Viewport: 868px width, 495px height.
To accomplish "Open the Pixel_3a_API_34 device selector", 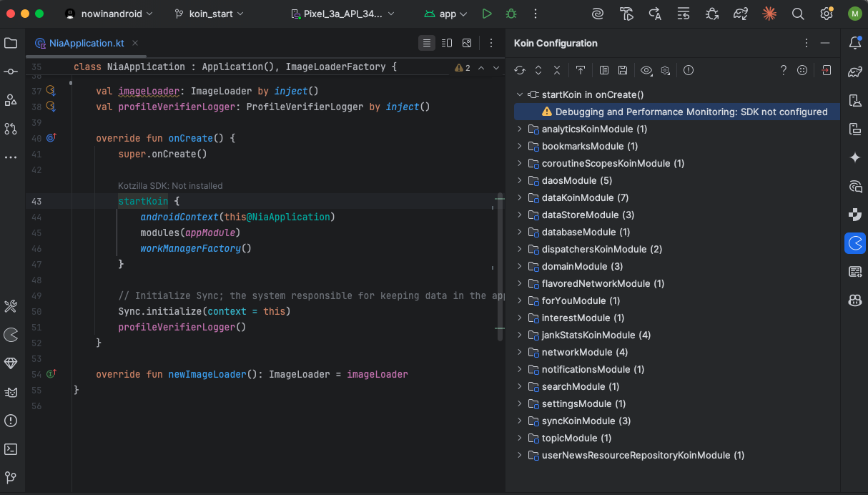I will pyautogui.click(x=342, y=14).
